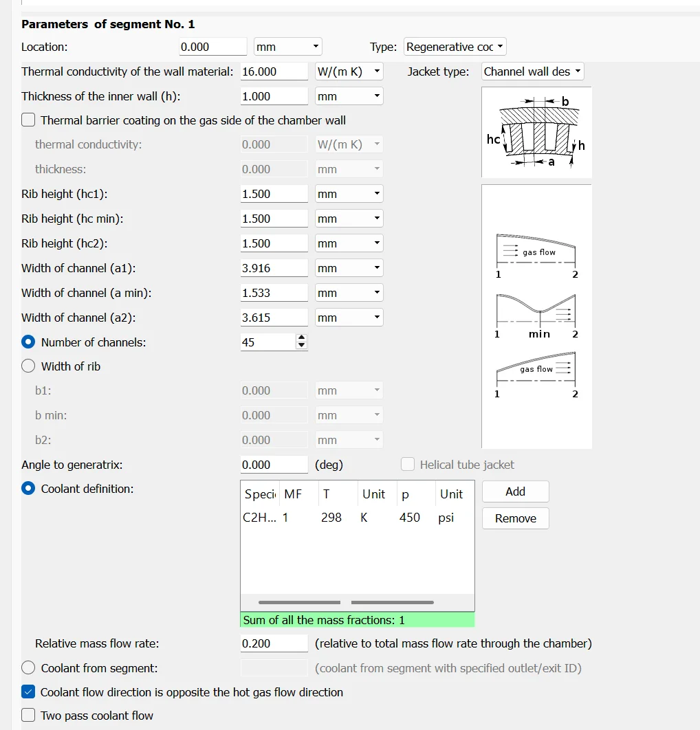Open the Location unit mm dropdown
The image size is (700, 730).
click(x=287, y=47)
